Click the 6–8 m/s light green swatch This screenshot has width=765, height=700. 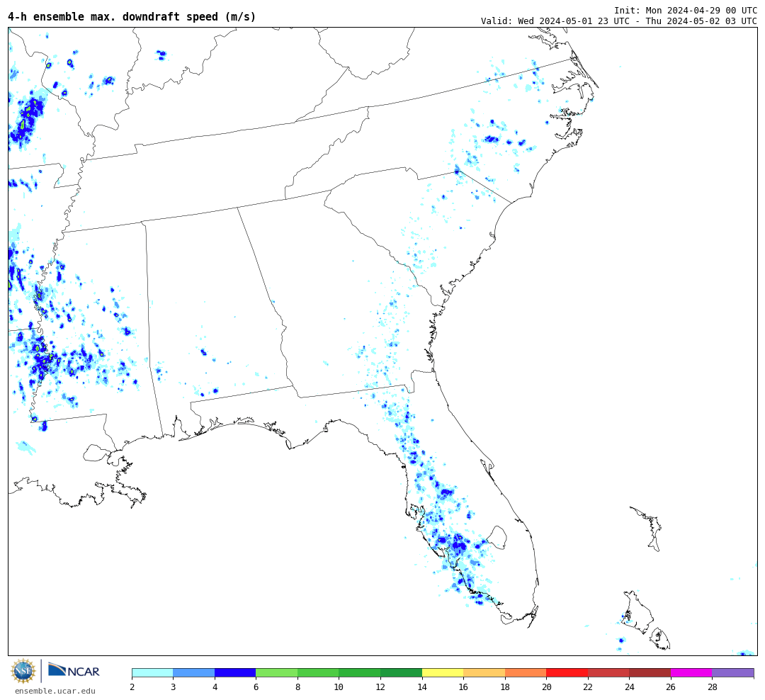[277, 672]
